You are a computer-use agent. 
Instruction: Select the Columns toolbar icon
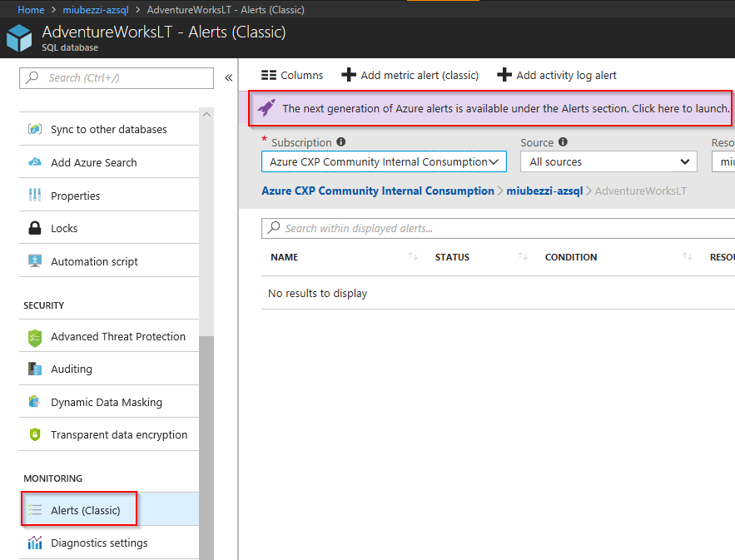291,75
